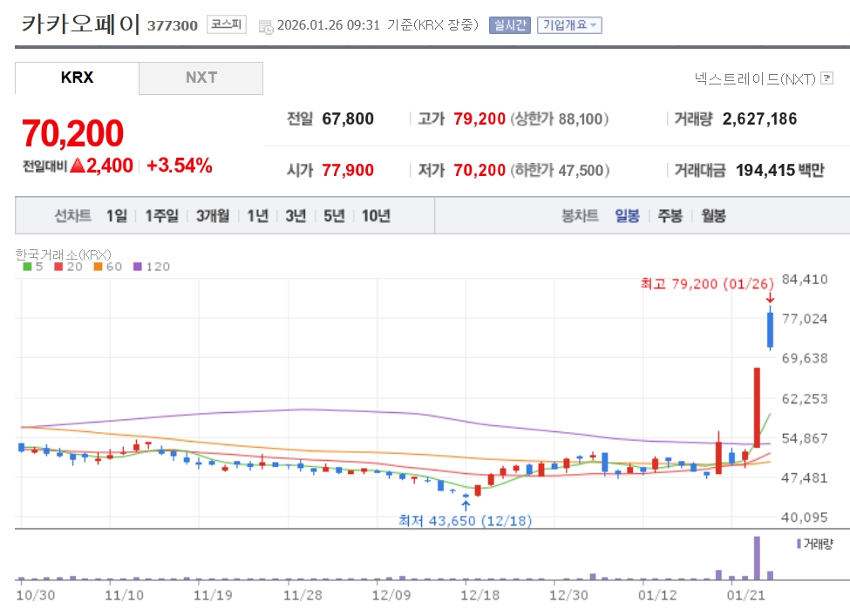Show the 3개월 line chart
The height and width of the screenshot is (616, 850).
213,216
